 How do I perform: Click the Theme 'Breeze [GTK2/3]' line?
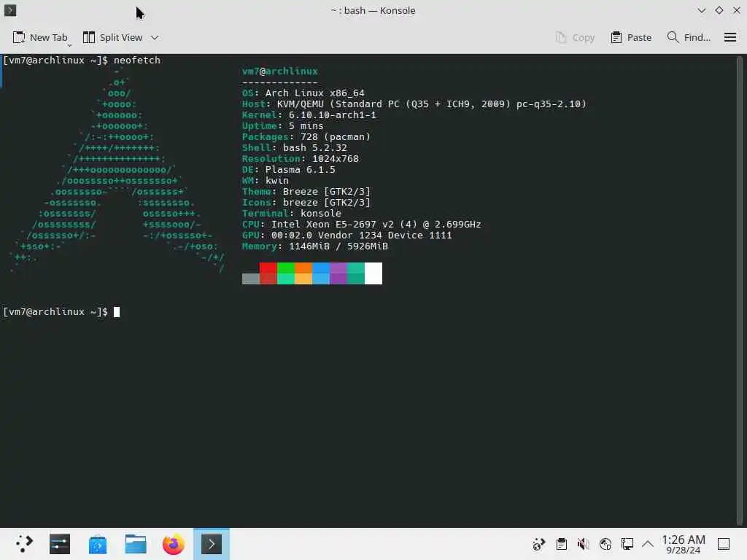306,192
